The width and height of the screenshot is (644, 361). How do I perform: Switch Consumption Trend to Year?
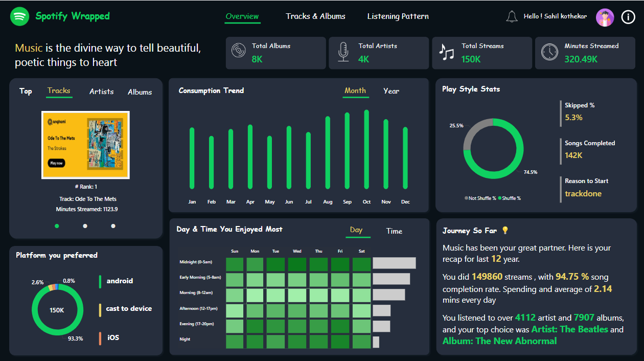[392, 91]
